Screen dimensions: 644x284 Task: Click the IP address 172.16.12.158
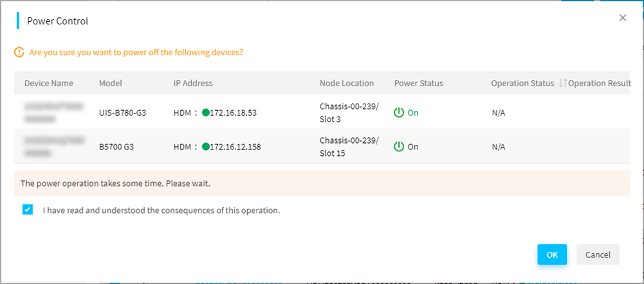coord(235,147)
